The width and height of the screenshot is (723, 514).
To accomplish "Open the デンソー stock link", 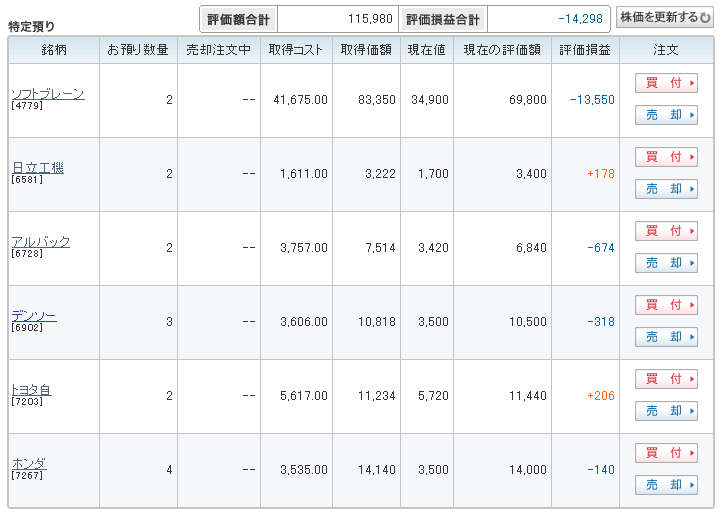I will point(33,316).
